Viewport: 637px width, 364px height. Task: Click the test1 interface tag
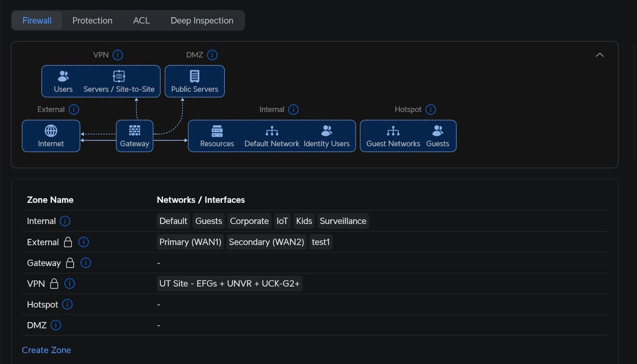click(x=321, y=242)
